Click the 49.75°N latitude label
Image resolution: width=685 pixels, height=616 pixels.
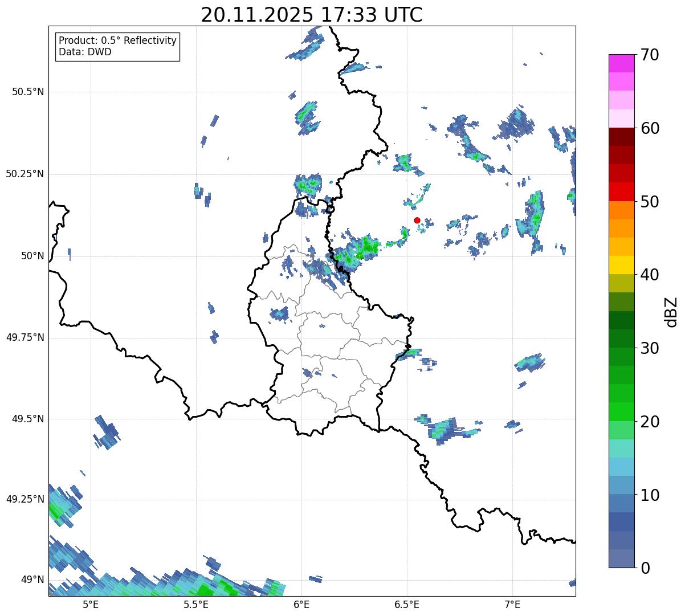25,337
